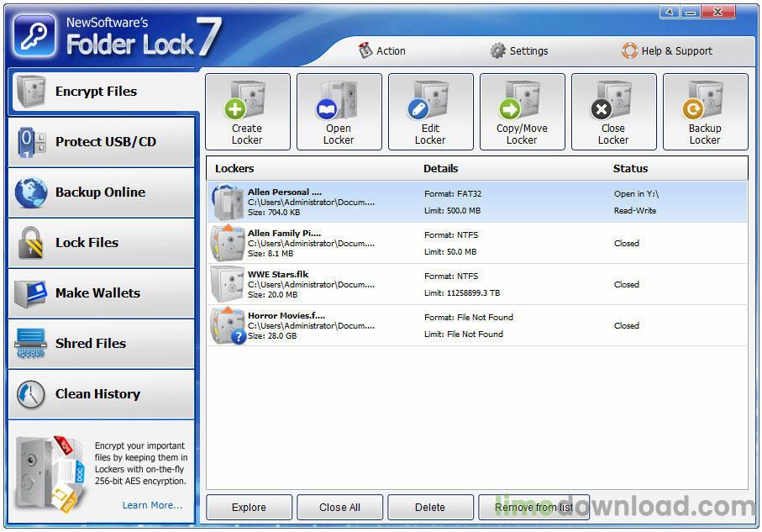Click 'Limit: 500.0 MB' detail text
This screenshot has height=532, width=762.
point(452,211)
